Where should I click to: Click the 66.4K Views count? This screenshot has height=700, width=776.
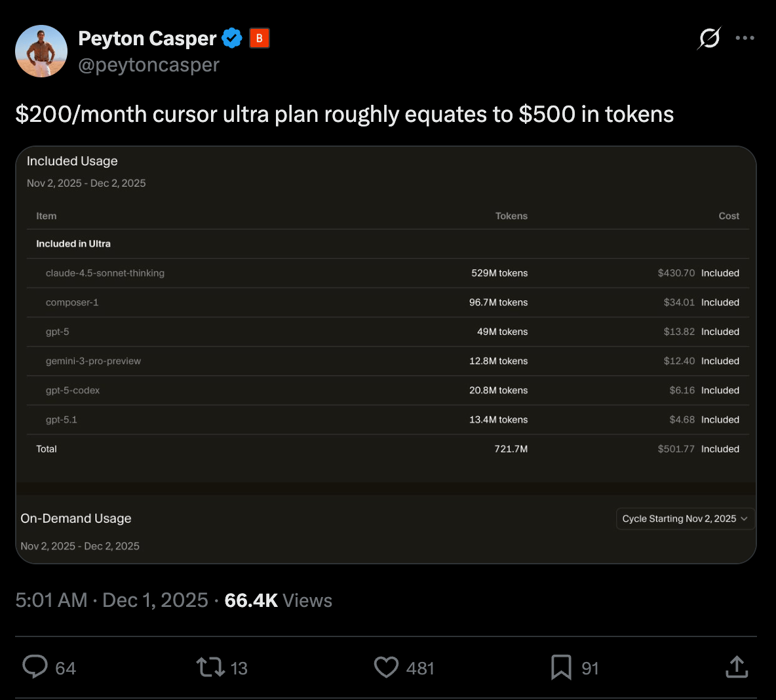[278, 600]
